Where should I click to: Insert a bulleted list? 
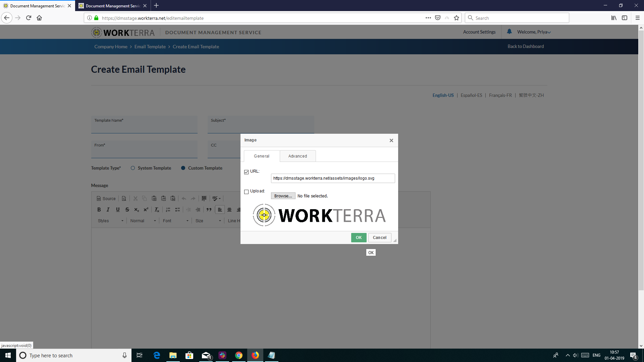177,209
